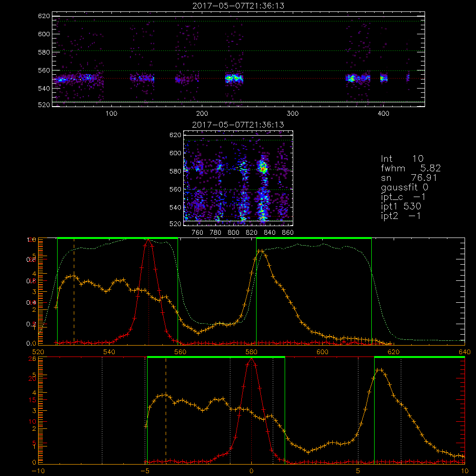Viewport: 476px width, 476px height.
Task: Click the 0 x-axis label of the bottom plot
Action: click(x=251, y=471)
